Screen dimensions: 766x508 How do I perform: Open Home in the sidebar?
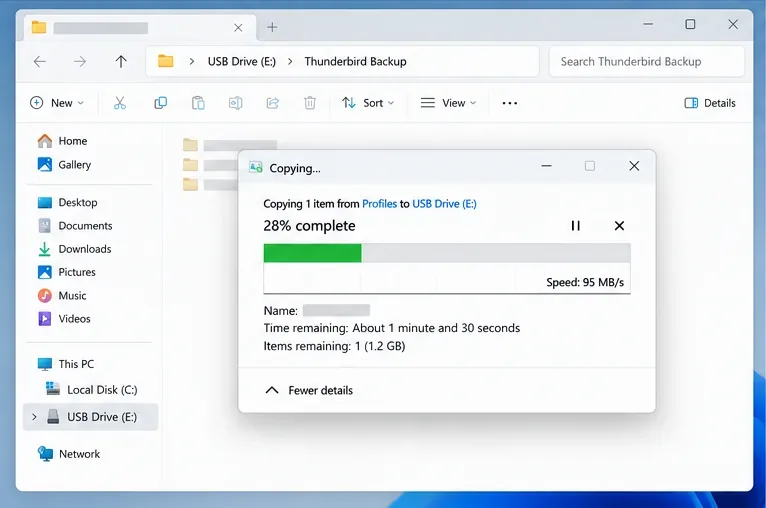(x=63, y=141)
